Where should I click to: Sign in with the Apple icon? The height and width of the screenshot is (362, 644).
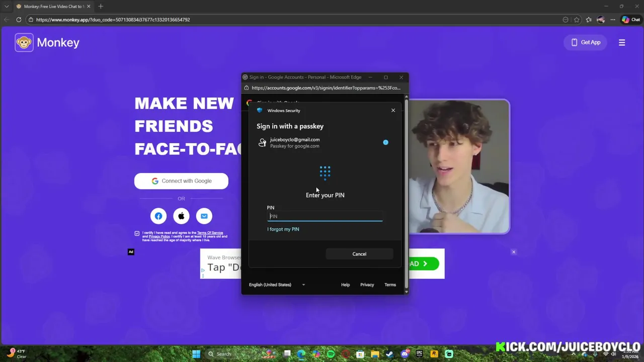[x=181, y=216]
